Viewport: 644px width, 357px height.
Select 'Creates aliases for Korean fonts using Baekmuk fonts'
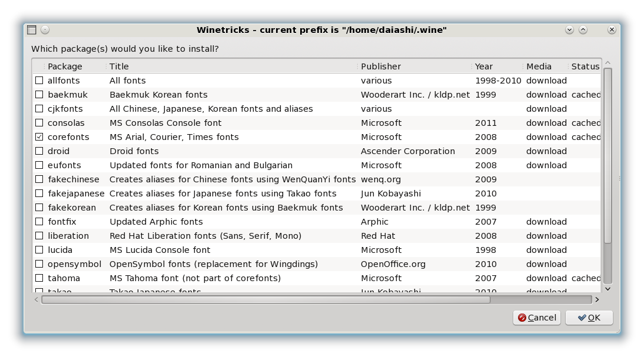coord(226,207)
